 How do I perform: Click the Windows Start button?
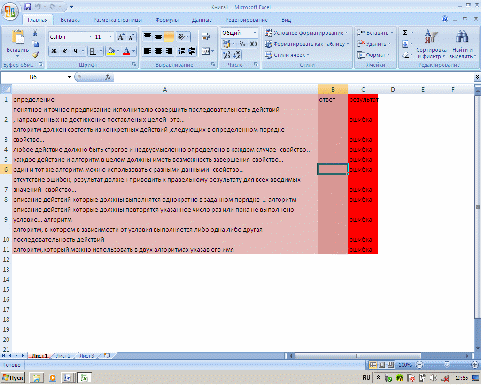(13, 378)
